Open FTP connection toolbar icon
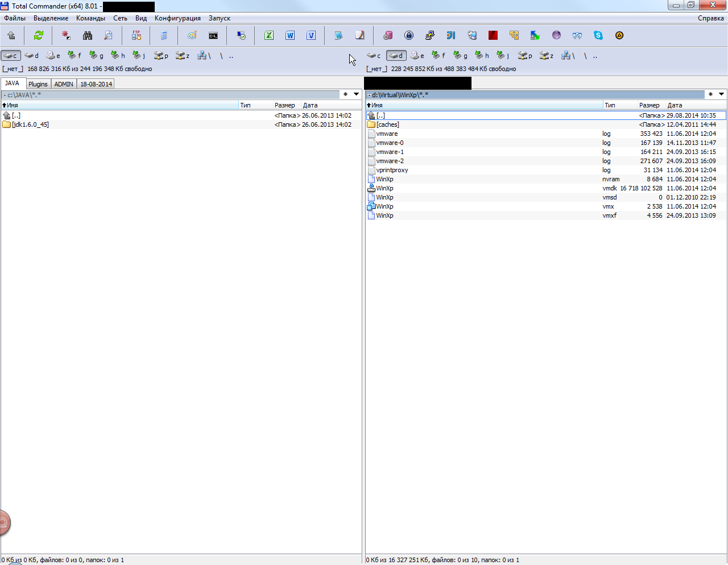 tap(136, 35)
